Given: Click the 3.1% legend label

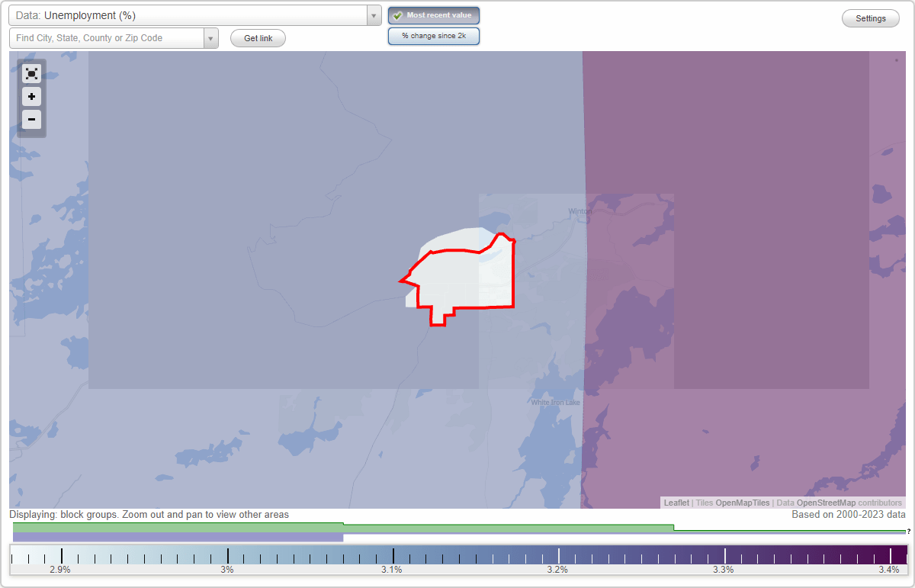Looking at the screenshot, I should coord(392,570).
